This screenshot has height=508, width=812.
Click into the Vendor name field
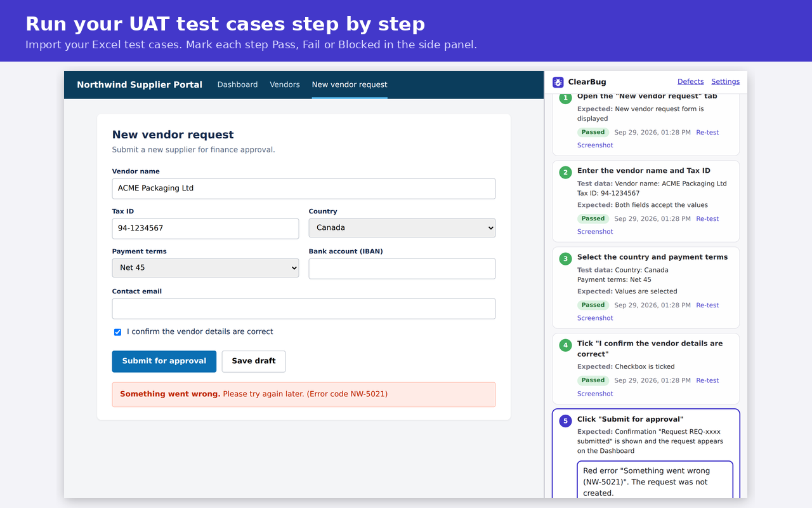pyautogui.click(x=304, y=189)
